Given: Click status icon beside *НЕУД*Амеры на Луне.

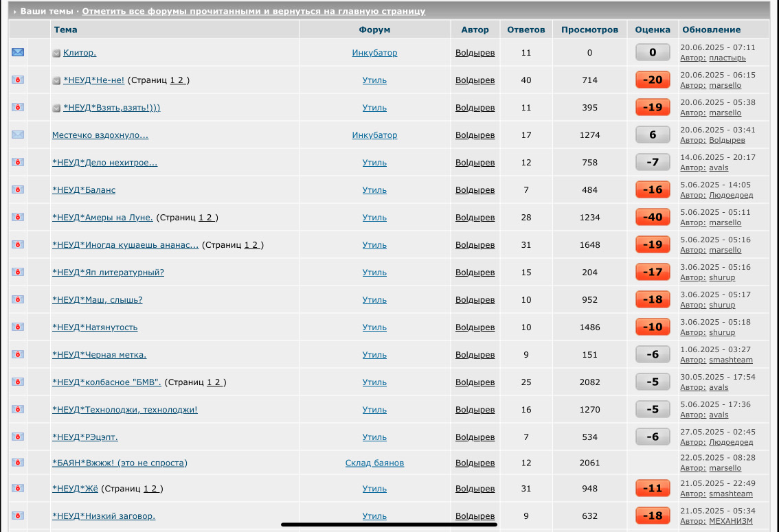Looking at the screenshot, I should click(x=18, y=217).
